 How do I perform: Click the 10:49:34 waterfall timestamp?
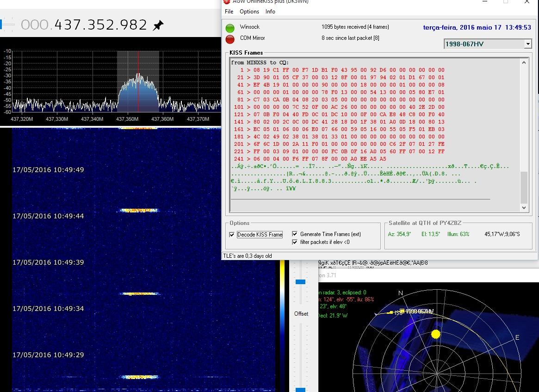point(48,309)
